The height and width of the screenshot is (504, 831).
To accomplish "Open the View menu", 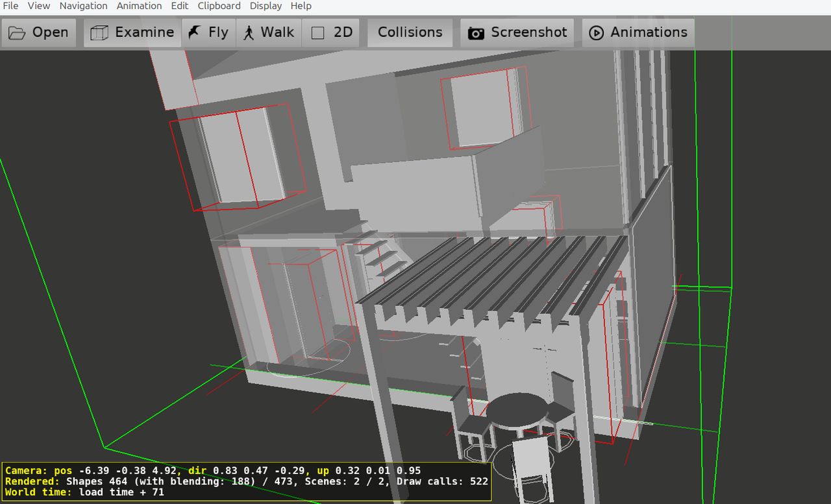I will pyautogui.click(x=39, y=6).
